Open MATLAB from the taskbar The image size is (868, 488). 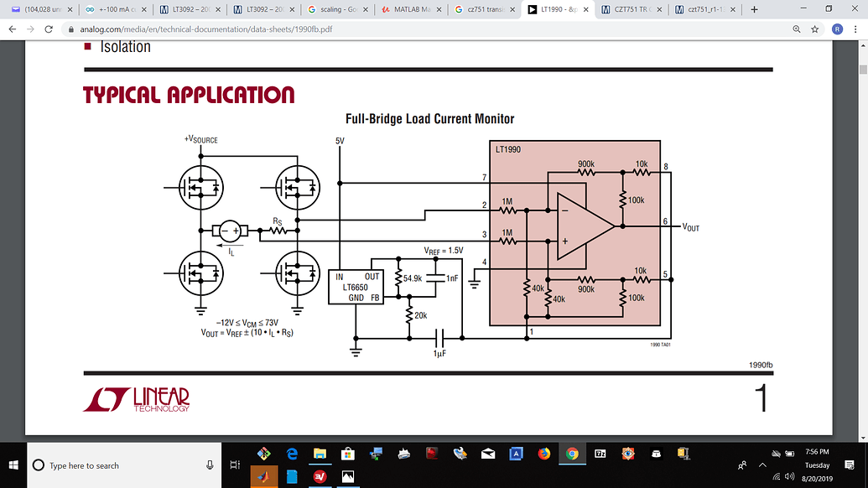[x=263, y=474]
